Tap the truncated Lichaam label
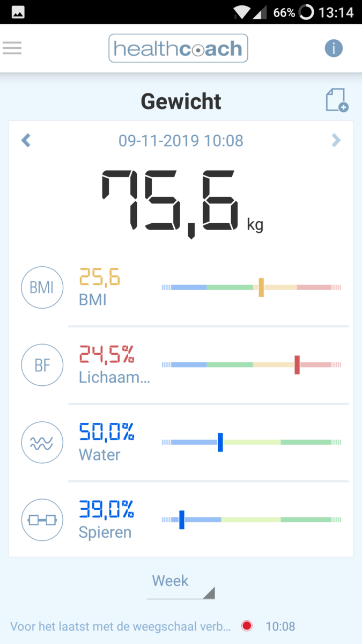This screenshot has width=362, height=644. (x=114, y=377)
